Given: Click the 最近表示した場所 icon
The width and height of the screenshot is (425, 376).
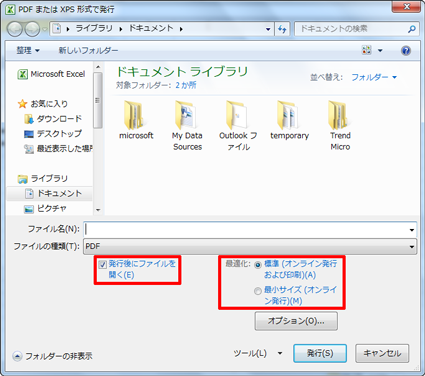Looking at the screenshot, I should [x=29, y=149].
